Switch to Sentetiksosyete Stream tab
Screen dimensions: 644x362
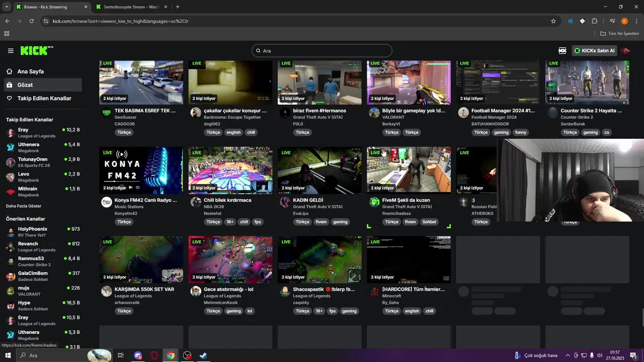pyautogui.click(x=131, y=7)
